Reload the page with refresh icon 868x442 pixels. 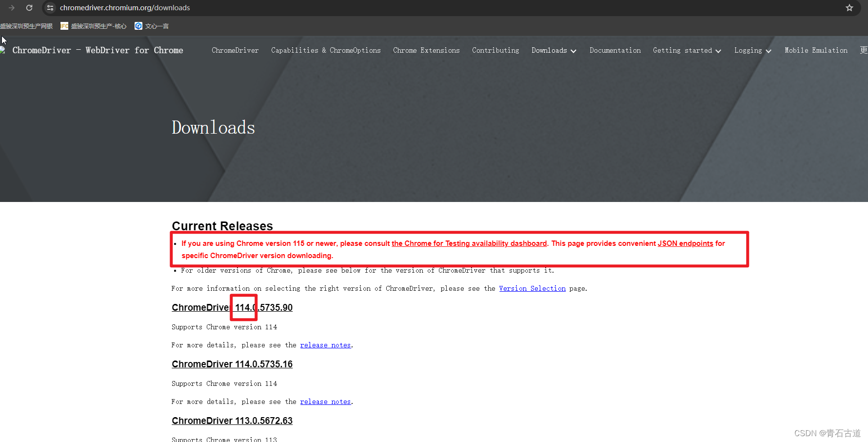(29, 8)
